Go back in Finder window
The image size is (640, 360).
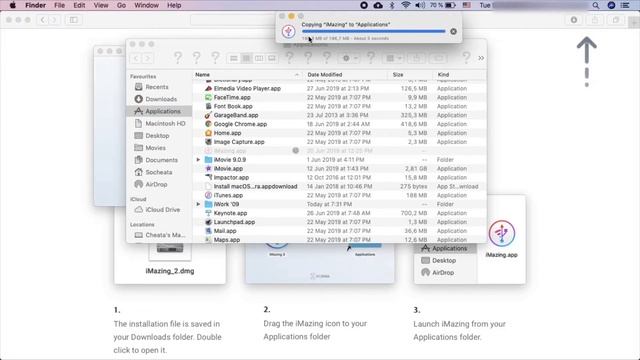click(x=136, y=58)
